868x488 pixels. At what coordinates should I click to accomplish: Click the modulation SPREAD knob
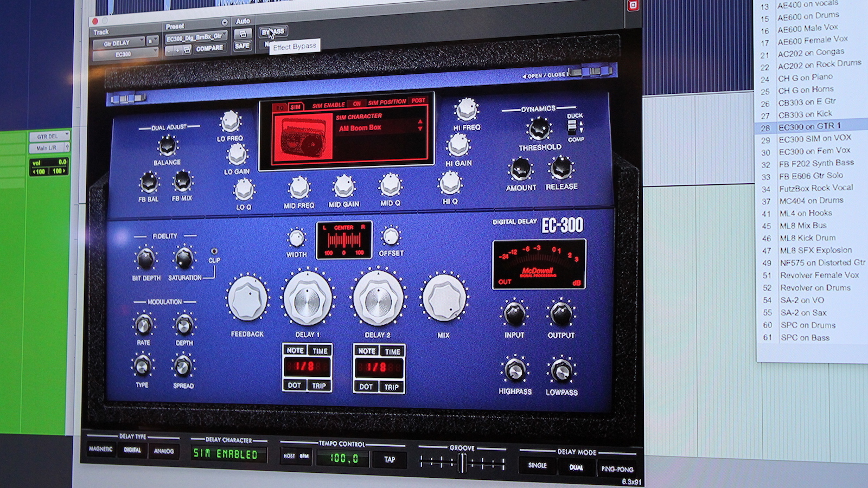[183, 367]
